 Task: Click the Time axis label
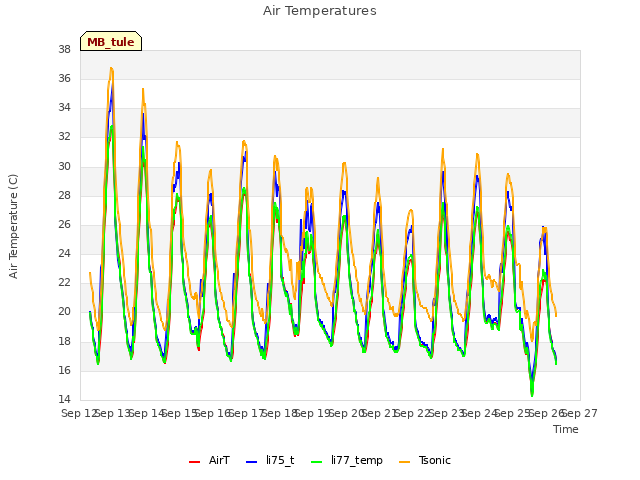pyautogui.click(x=566, y=429)
